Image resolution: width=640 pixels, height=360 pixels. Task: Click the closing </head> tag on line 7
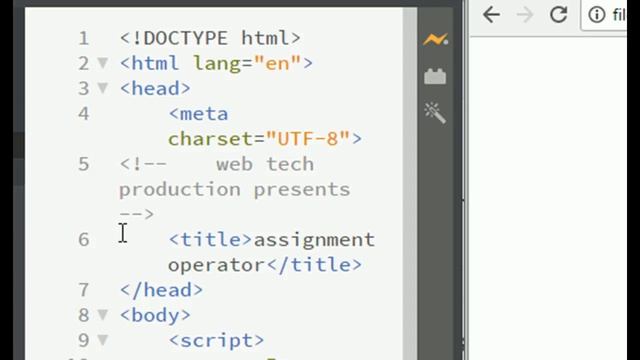pos(161,290)
